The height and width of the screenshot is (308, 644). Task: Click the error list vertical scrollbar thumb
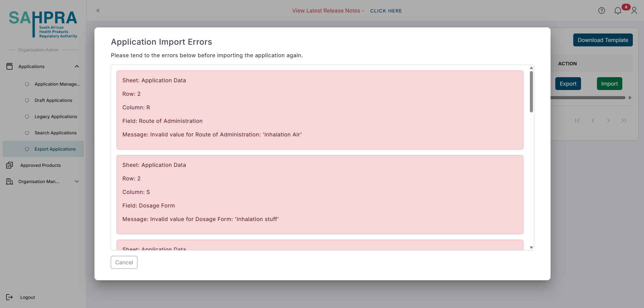pos(531,91)
